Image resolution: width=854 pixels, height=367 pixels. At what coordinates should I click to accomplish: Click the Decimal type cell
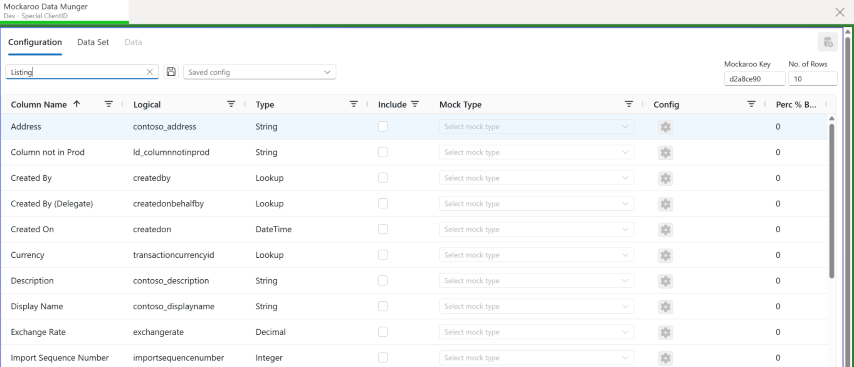click(x=270, y=332)
